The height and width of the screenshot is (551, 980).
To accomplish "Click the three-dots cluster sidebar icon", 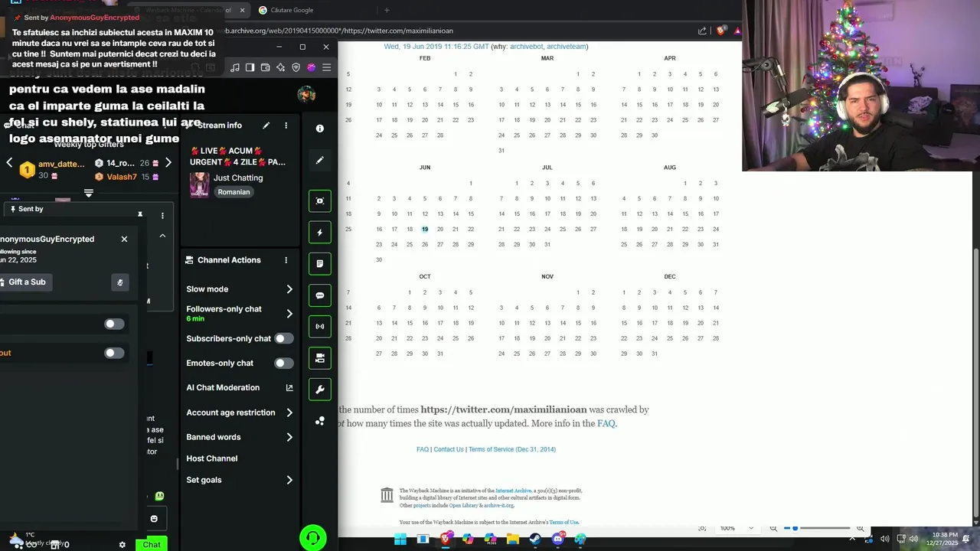I will pyautogui.click(x=320, y=421).
